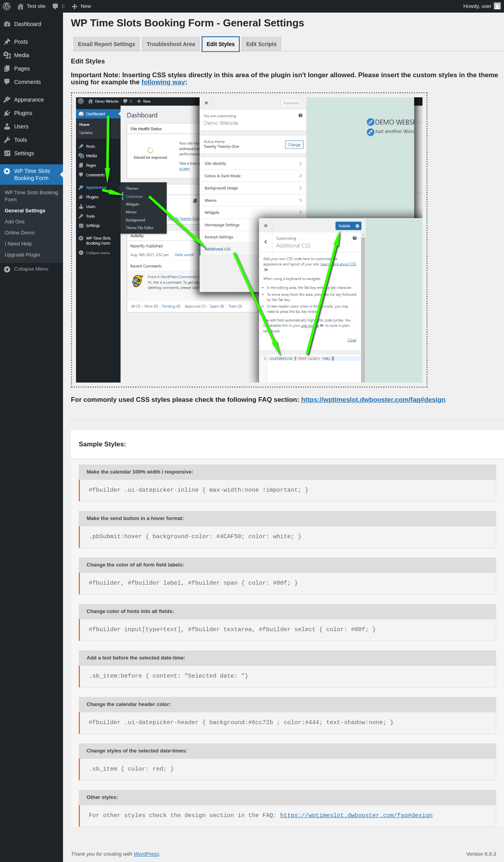Viewport: 504px width, 862px height.
Task: Open the Email Report Settings tab
Action: tap(106, 44)
